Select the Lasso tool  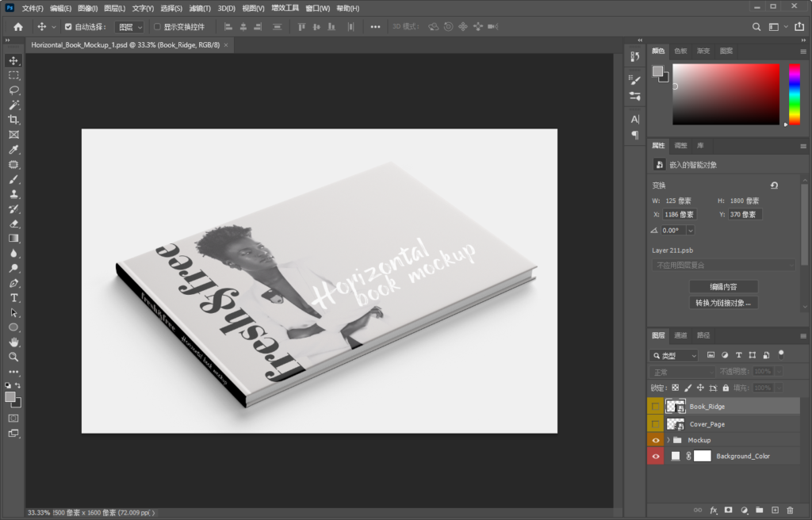13,90
